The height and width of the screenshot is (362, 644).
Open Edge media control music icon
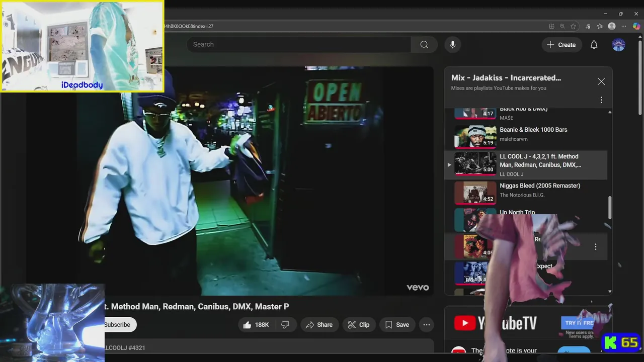coord(588,26)
